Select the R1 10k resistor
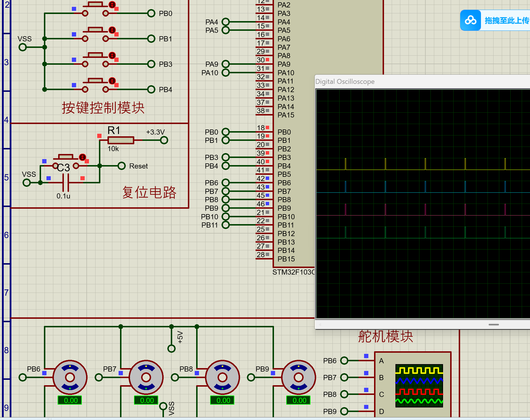This screenshot has width=530, height=420. 121,140
